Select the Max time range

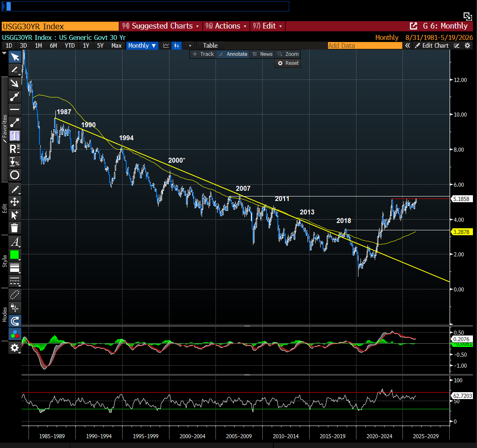click(x=117, y=46)
